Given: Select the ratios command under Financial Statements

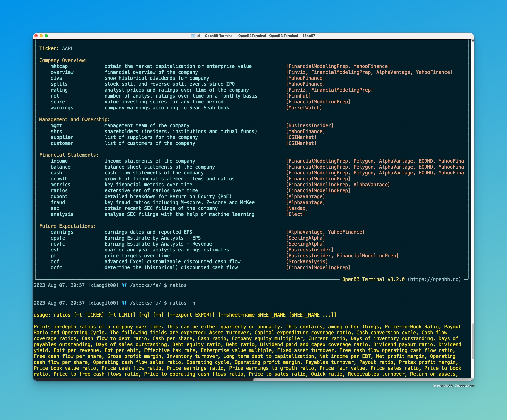Looking at the screenshot, I should [x=59, y=190].
